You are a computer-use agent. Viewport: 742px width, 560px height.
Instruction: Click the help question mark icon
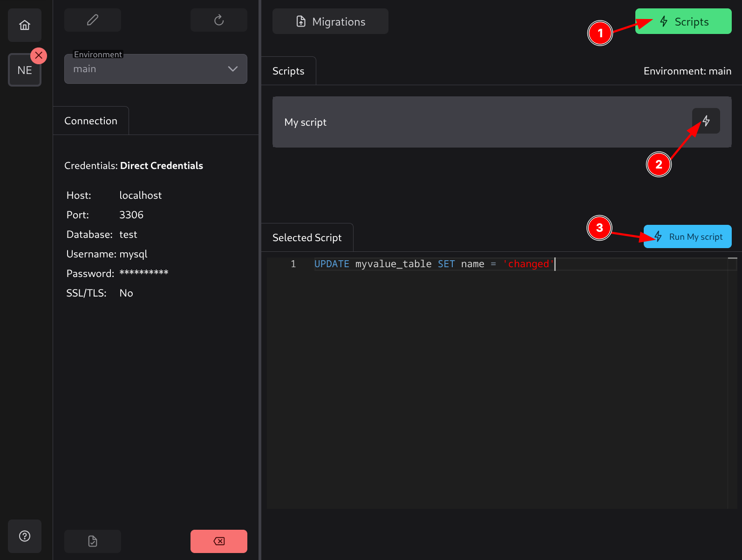pyautogui.click(x=25, y=536)
